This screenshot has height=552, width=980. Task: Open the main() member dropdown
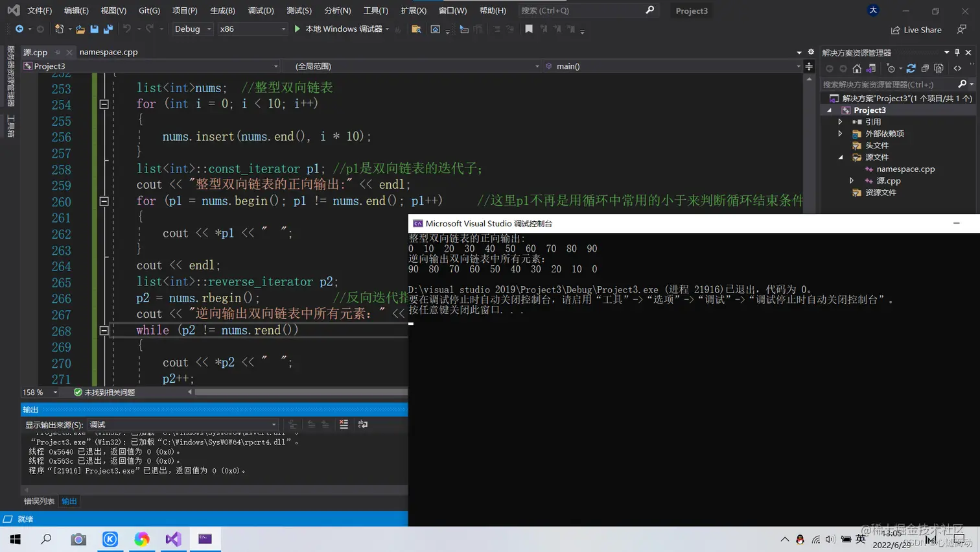pos(673,66)
